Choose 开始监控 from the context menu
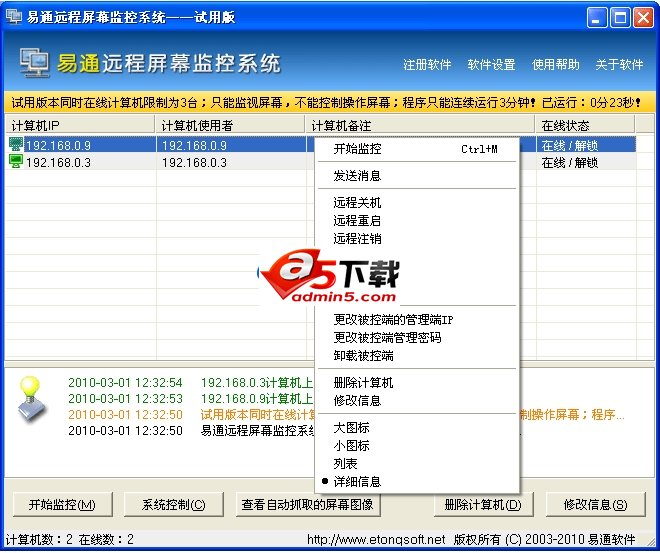 coord(417,149)
